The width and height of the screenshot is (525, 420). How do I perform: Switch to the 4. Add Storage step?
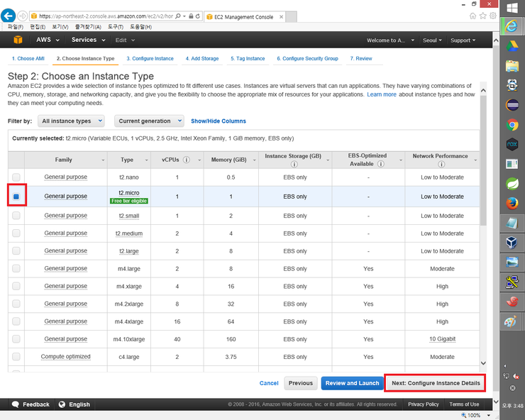point(202,59)
